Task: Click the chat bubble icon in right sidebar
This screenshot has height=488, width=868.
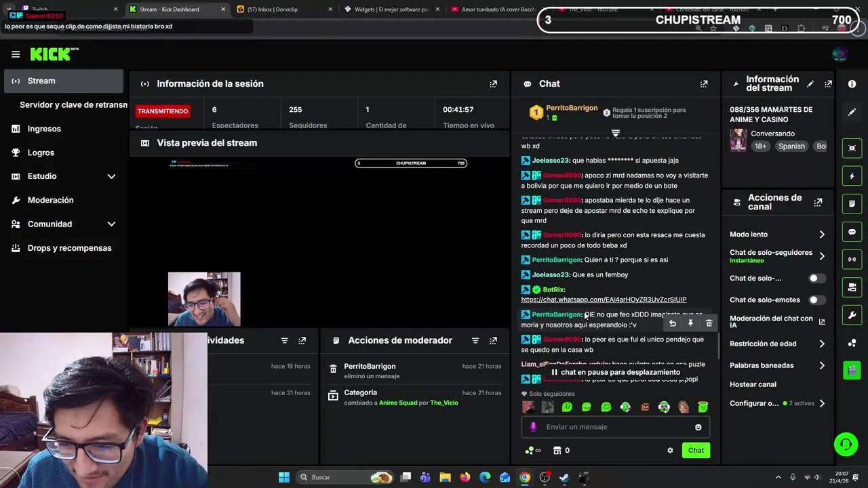Action: coord(852,232)
